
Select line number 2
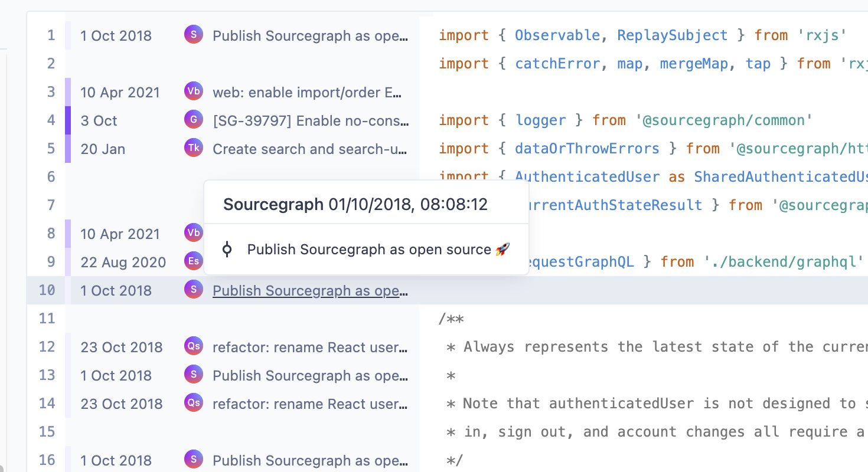(x=51, y=64)
